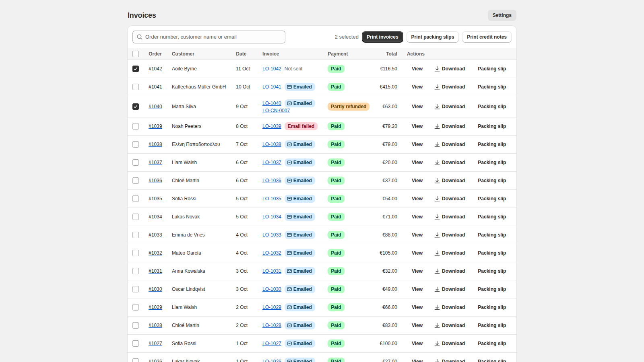Click the Date column header
The height and width of the screenshot is (362, 644).
tap(241, 54)
